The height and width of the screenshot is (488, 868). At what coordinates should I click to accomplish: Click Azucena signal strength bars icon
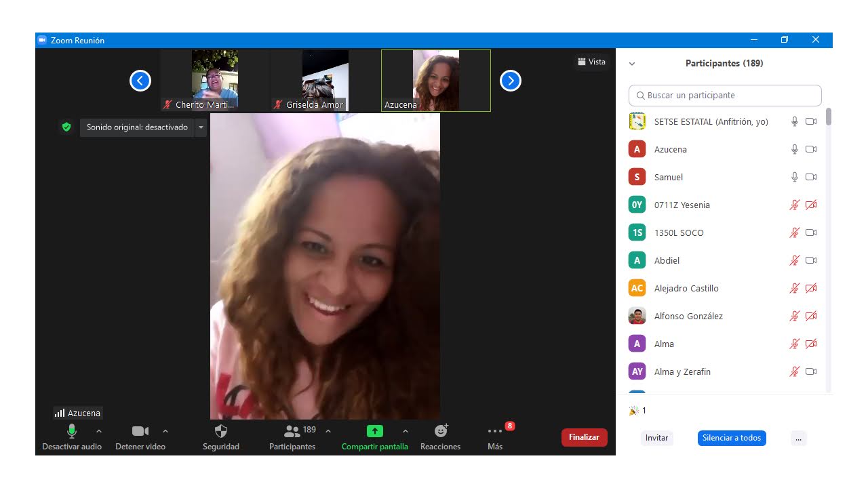point(60,413)
